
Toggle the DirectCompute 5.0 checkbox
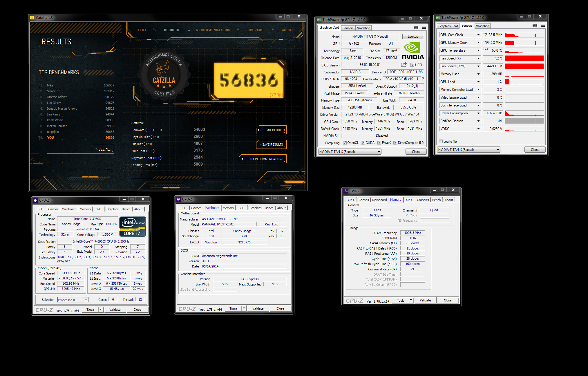click(395, 143)
